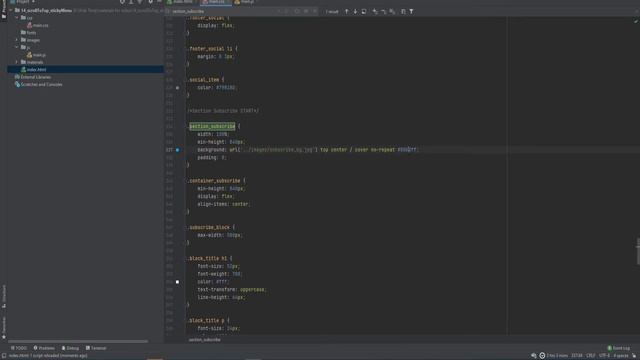Screen dimensions: 640x360
Task: Open Event Log
Action: click(x=619, y=348)
